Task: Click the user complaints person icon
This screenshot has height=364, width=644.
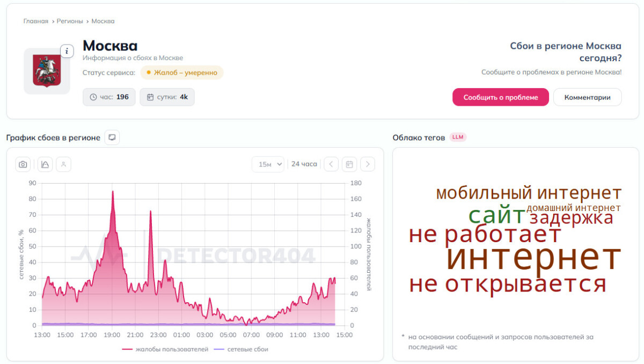Action: pyautogui.click(x=63, y=164)
